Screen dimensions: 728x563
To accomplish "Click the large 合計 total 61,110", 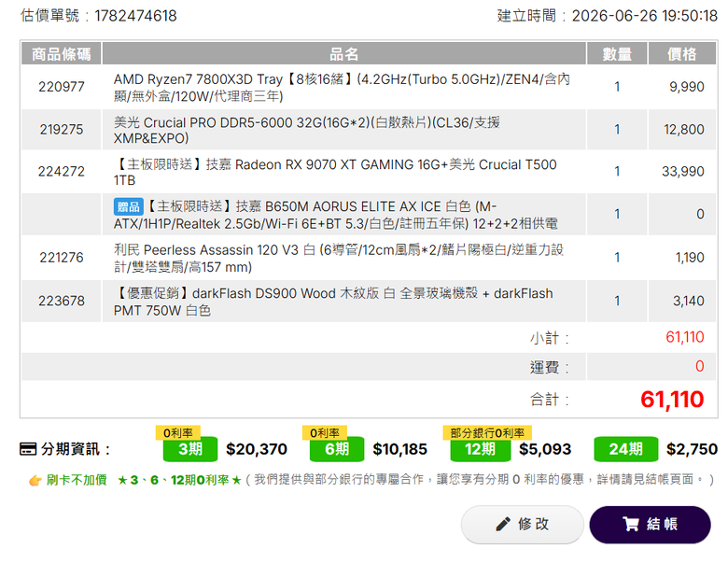I will tap(672, 400).
